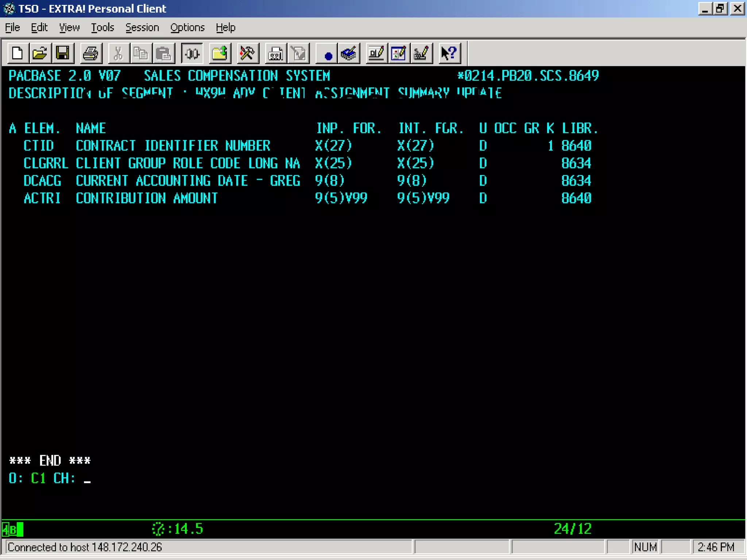Click the New session toolbar icon
747x560 pixels.
17,54
